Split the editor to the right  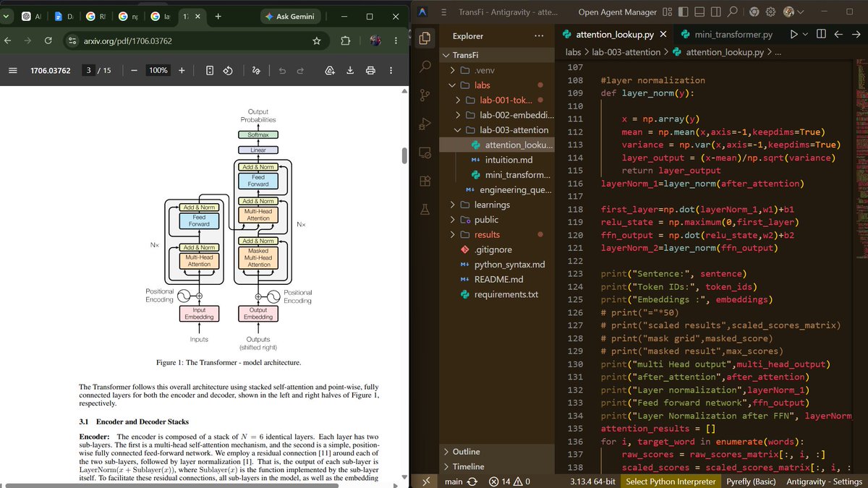pos(821,34)
